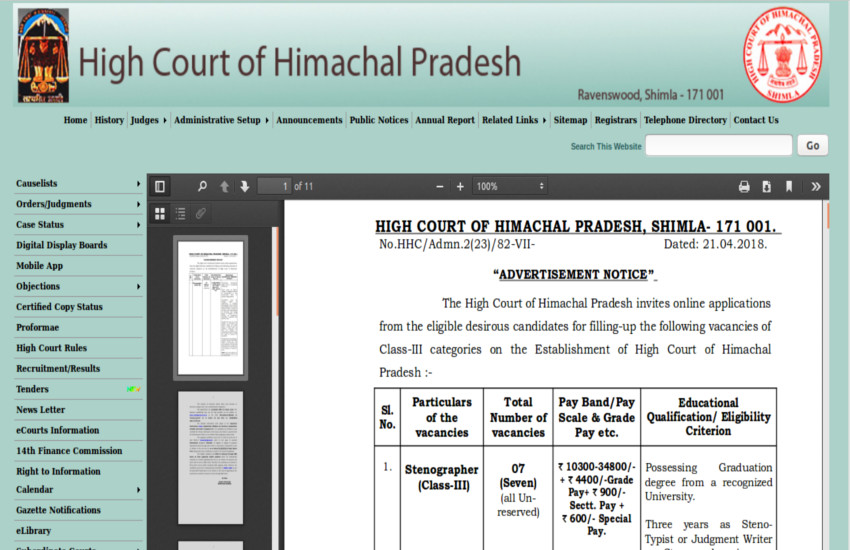
Task: Go to previous PDF page arrow
Action: 224,186
